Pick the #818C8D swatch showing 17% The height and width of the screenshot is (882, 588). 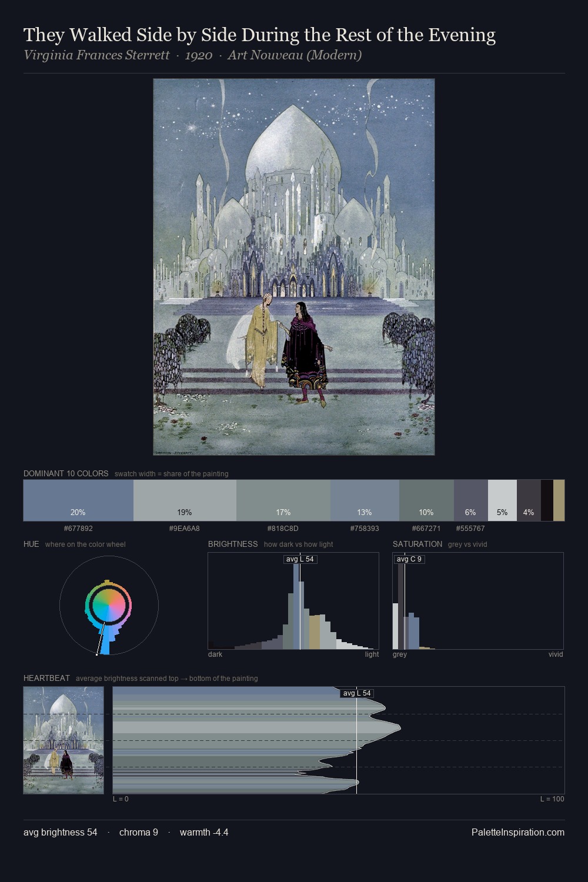tap(283, 500)
